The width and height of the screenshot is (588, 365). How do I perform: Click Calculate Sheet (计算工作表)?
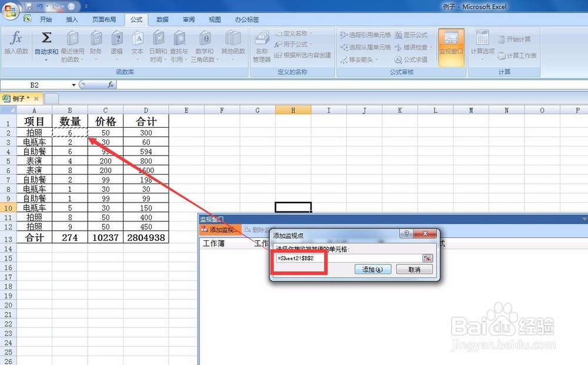pos(517,56)
